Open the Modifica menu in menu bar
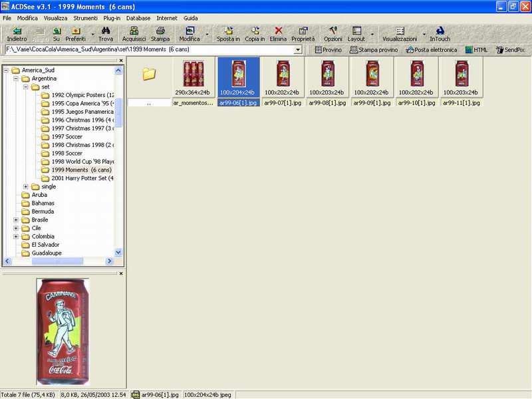Image resolution: width=532 pixels, height=399 pixels. 27,18
